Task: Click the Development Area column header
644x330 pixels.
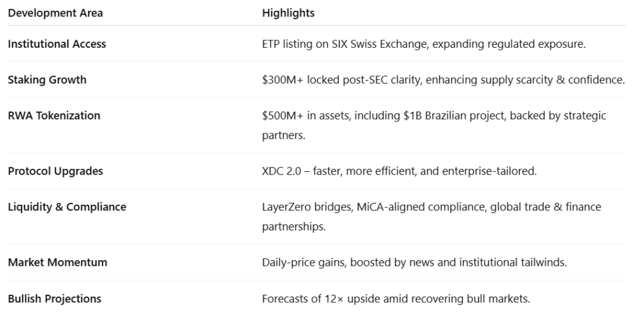Action: coord(55,13)
